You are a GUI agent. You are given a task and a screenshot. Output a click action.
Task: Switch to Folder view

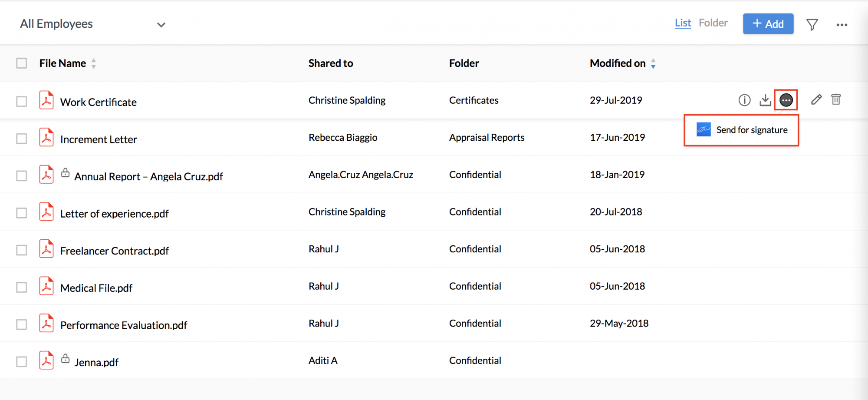tap(713, 23)
